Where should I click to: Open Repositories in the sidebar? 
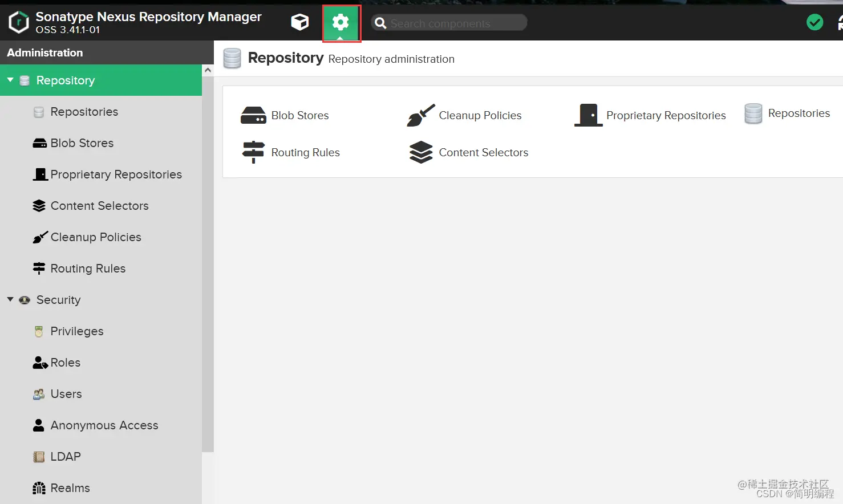[101, 112]
